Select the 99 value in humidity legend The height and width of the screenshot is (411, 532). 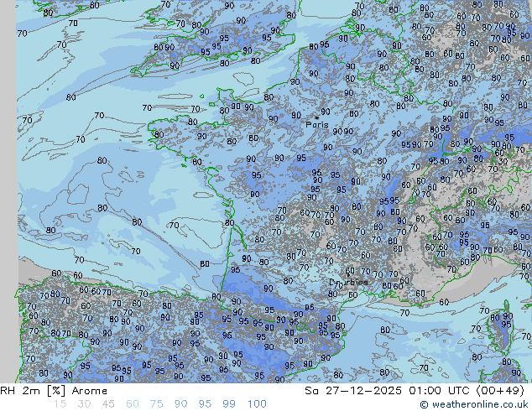229,404
